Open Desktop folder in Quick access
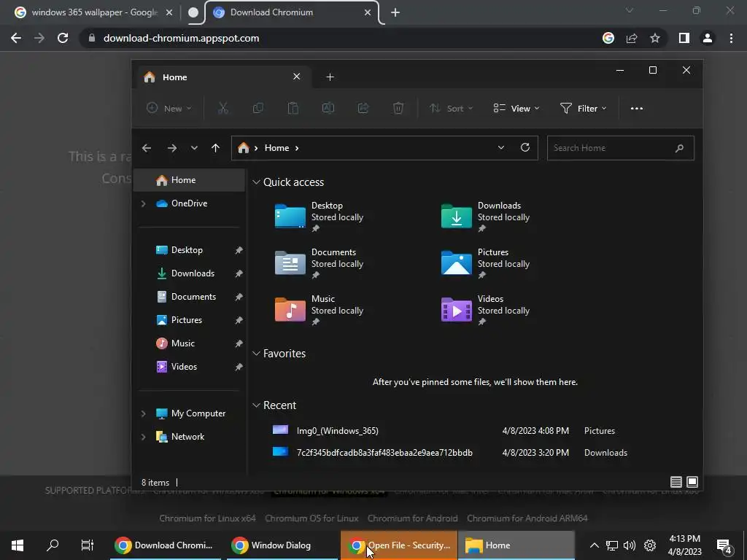The width and height of the screenshot is (747, 560). click(x=320, y=217)
